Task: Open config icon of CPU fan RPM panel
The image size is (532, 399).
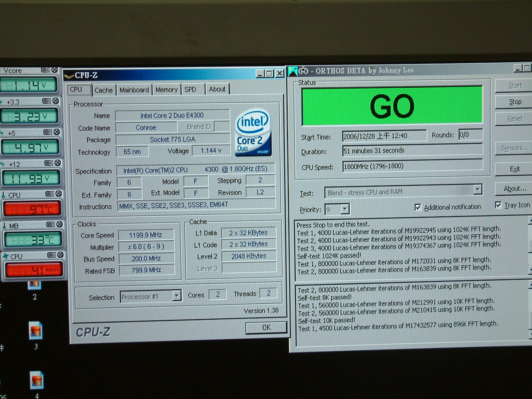Action: (x=52, y=255)
